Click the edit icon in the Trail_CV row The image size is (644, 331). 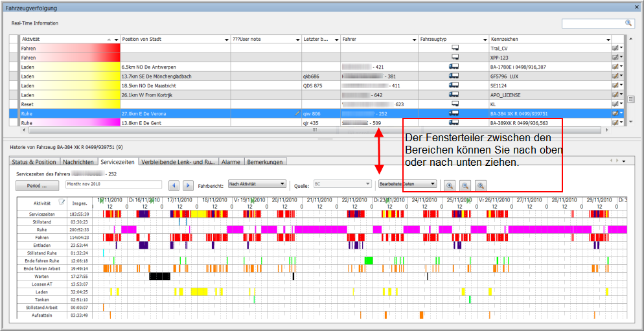(615, 49)
